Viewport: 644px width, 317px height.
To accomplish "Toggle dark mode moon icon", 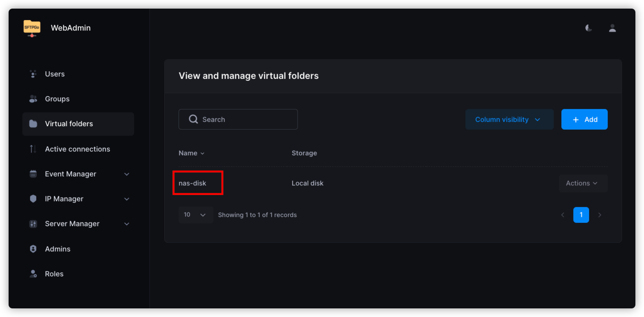I will [x=589, y=28].
